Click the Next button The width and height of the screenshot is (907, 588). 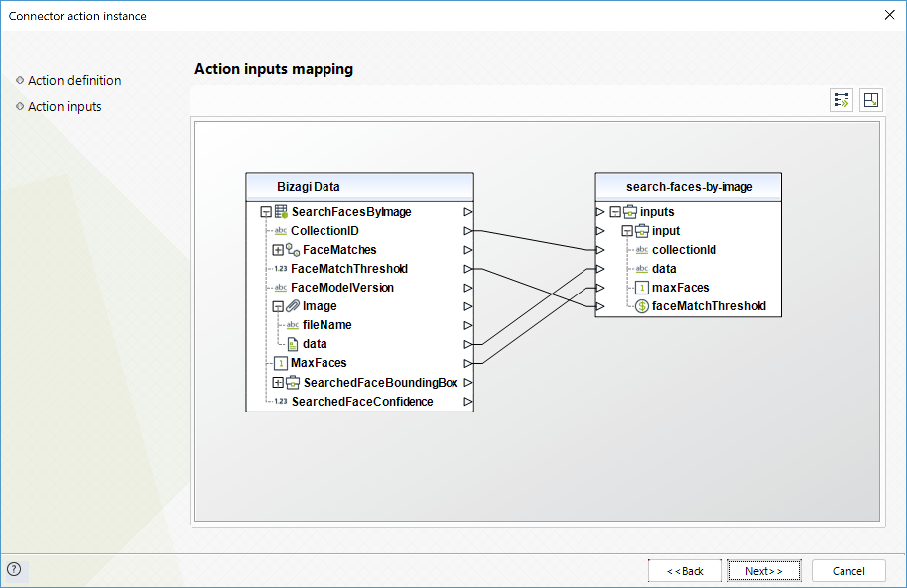tap(764, 571)
